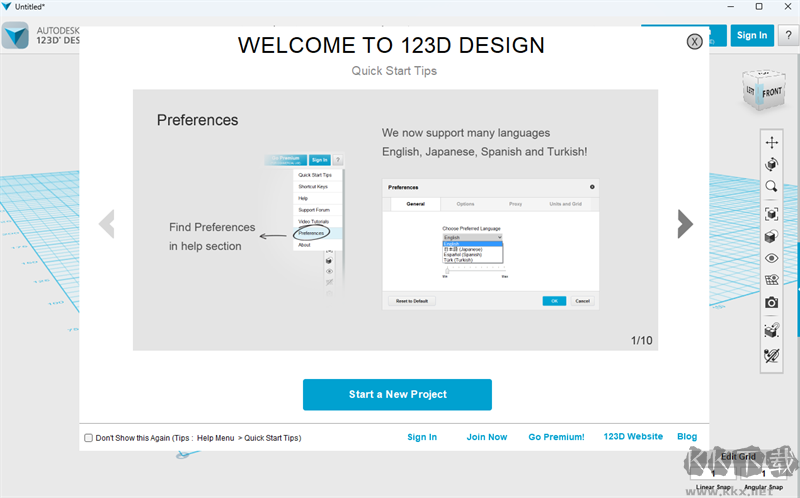Check Don't Show this Again checkbox

point(88,438)
